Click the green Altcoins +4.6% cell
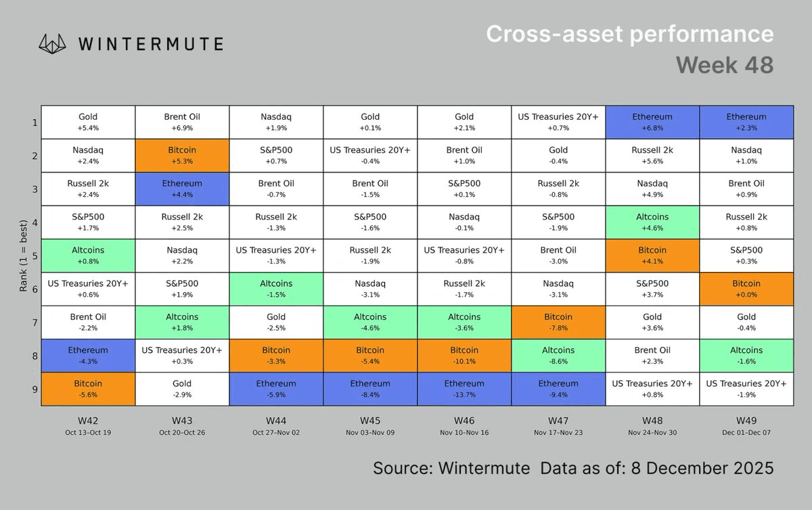This screenshot has width=812, height=510. click(652, 222)
